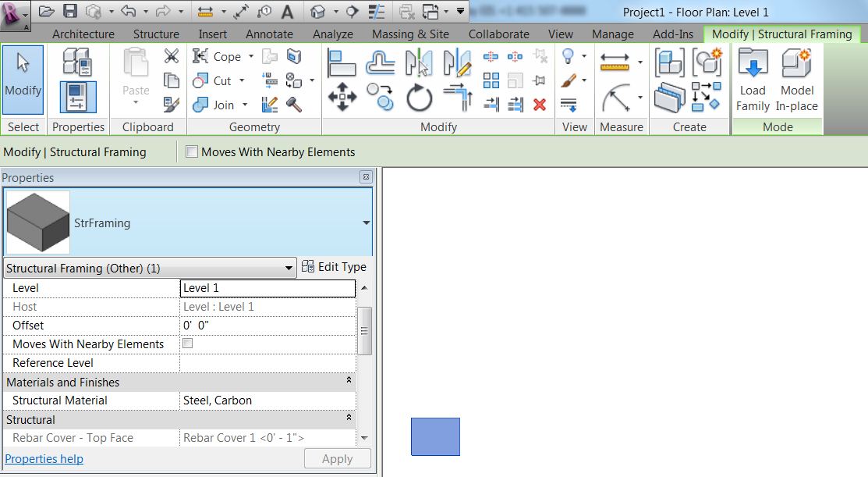Open the Annotate ribbon tab
Screen dimensions: 868x477
click(269, 34)
